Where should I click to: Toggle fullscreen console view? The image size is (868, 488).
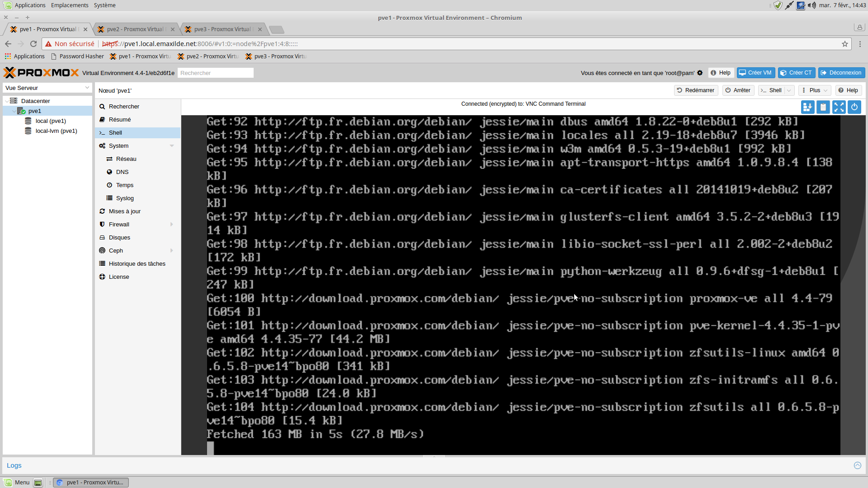coord(839,107)
